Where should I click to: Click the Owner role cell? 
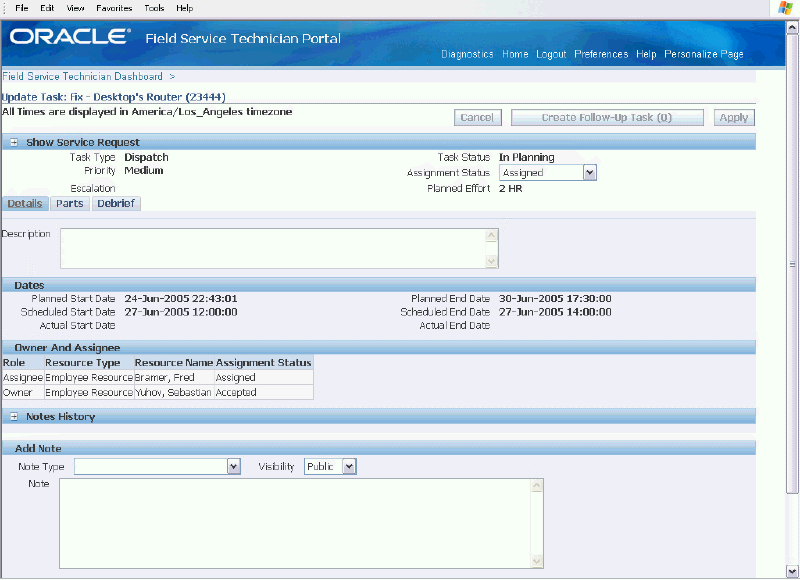(23, 392)
